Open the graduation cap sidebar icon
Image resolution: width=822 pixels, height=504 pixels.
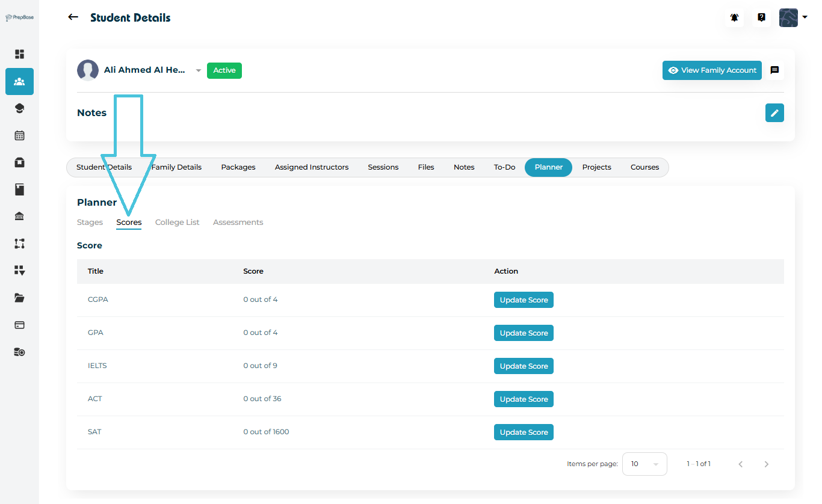pos(19,108)
